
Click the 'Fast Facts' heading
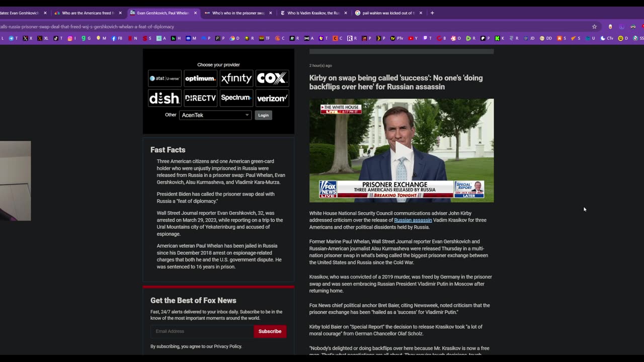click(168, 150)
